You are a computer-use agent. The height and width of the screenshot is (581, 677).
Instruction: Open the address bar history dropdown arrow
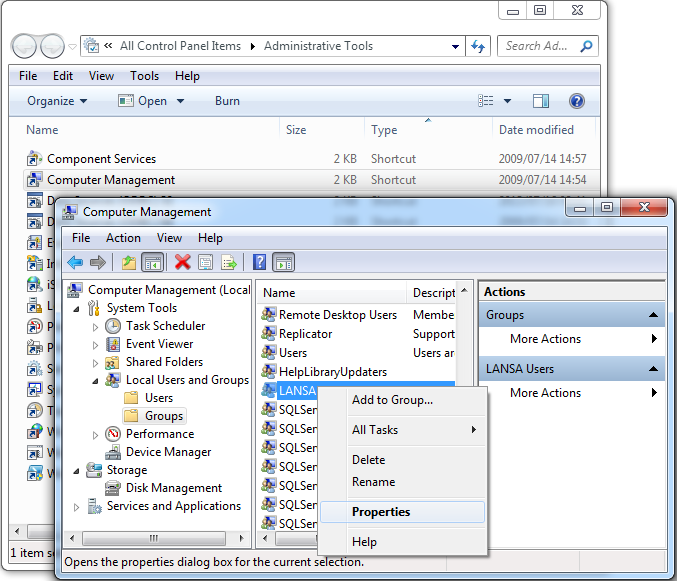coord(455,46)
